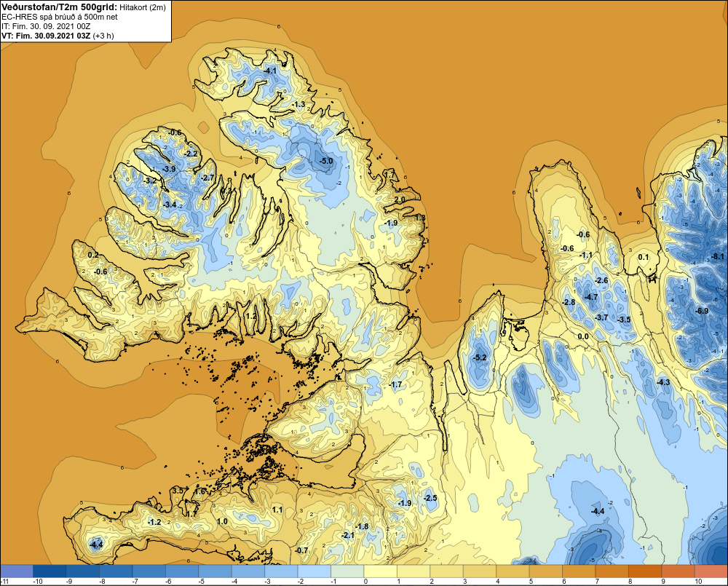
Task: Click the -1.2 temperature label
Action: point(154,523)
